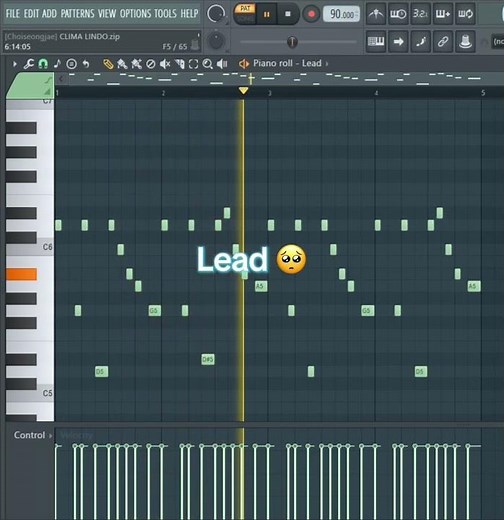Open the TOOLS menu
This screenshot has width=504, height=520.
165,13
